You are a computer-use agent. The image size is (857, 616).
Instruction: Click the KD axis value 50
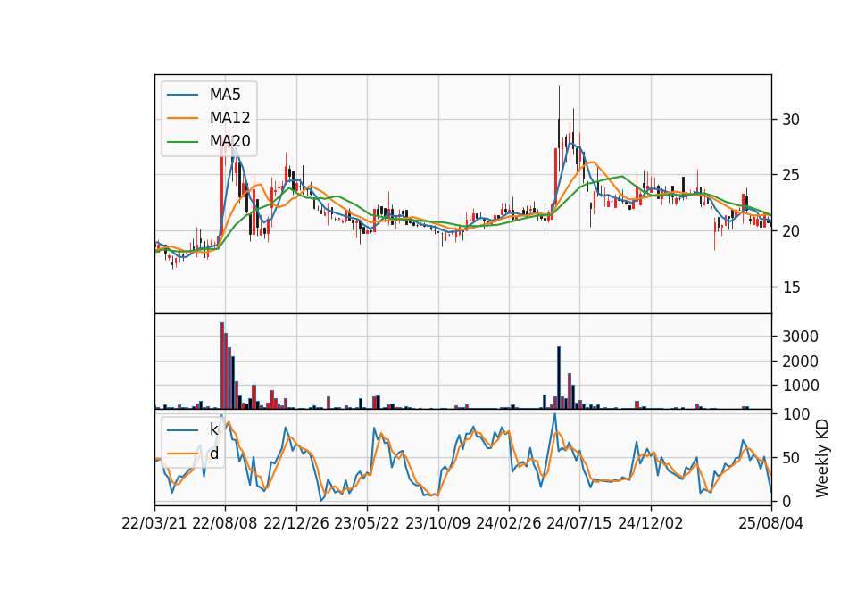[x=791, y=458]
